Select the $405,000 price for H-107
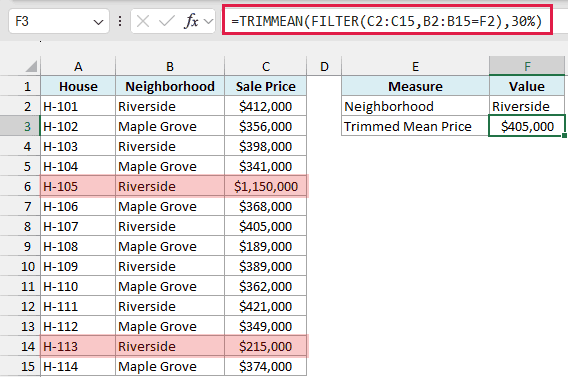Screen dimensions: 568x377 tap(266, 226)
